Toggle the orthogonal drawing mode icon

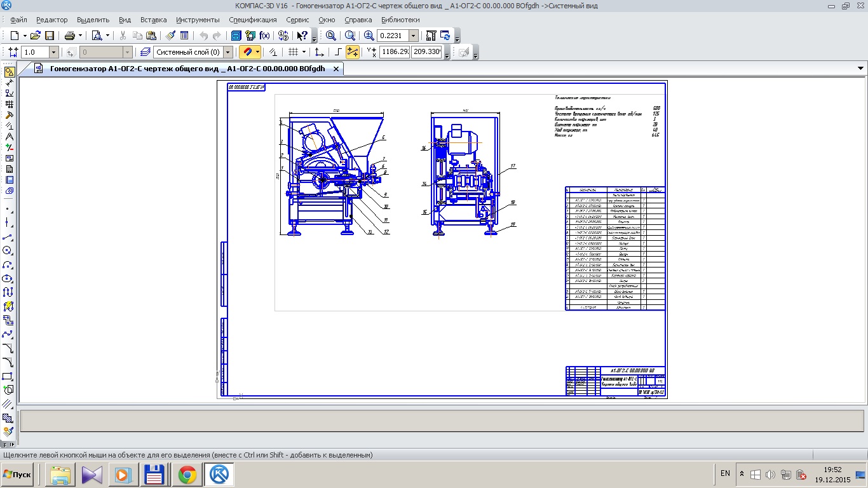tap(339, 52)
